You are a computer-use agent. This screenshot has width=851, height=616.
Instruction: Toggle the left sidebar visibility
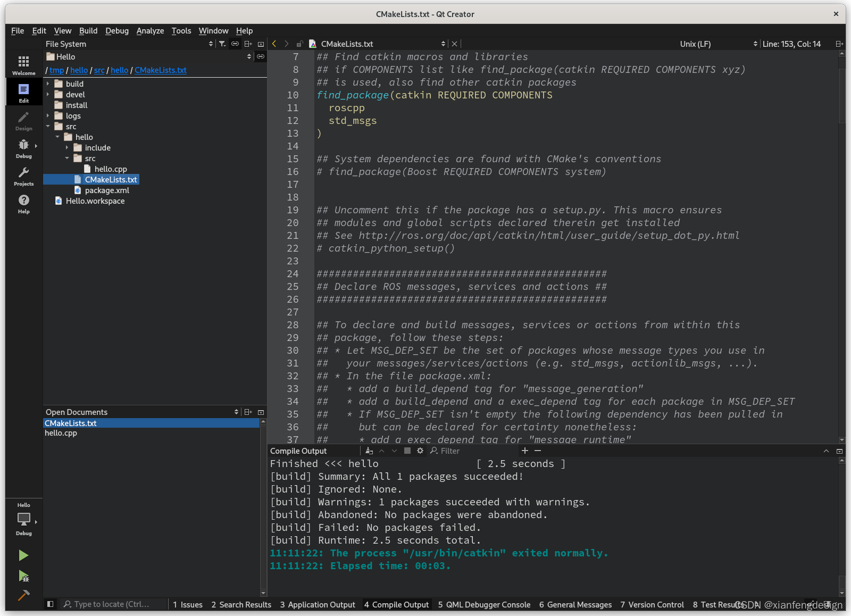(x=51, y=604)
